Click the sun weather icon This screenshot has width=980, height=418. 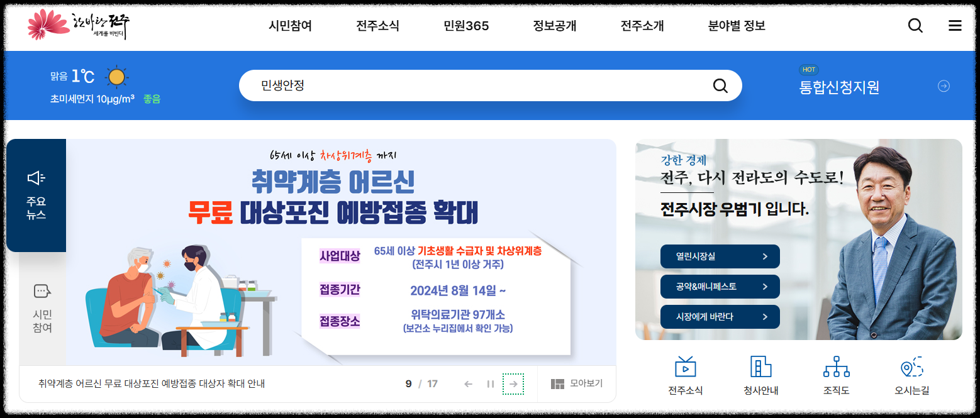click(118, 77)
